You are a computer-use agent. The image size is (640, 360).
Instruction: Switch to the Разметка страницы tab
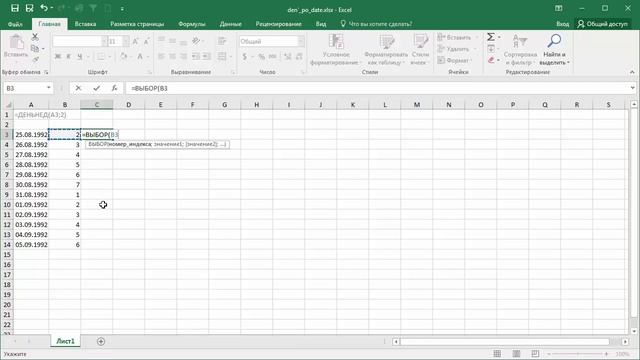[x=137, y=24]
